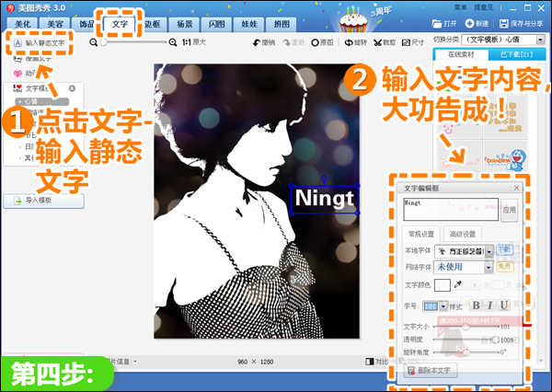Open the 常规设置 general settings tab

(x=421, y=234)
